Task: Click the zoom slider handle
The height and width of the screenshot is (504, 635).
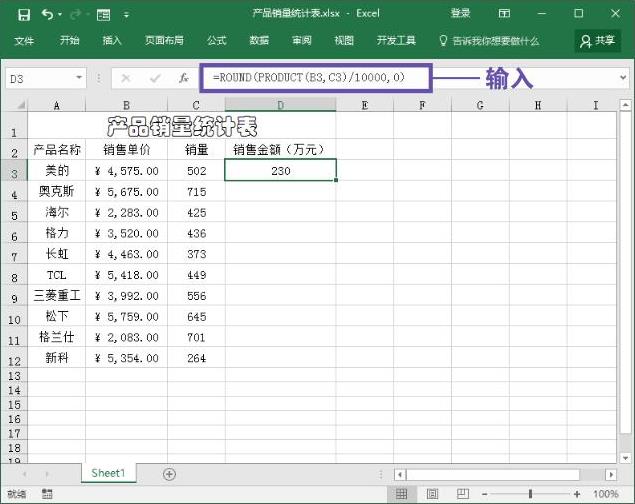Action: click(530, 494)
